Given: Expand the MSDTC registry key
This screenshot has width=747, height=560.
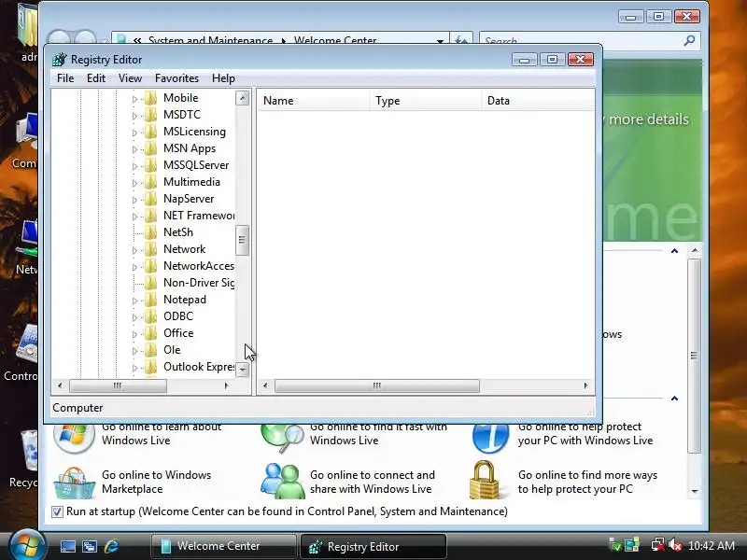Looking at the screenshot, I should tap(134, 116).
